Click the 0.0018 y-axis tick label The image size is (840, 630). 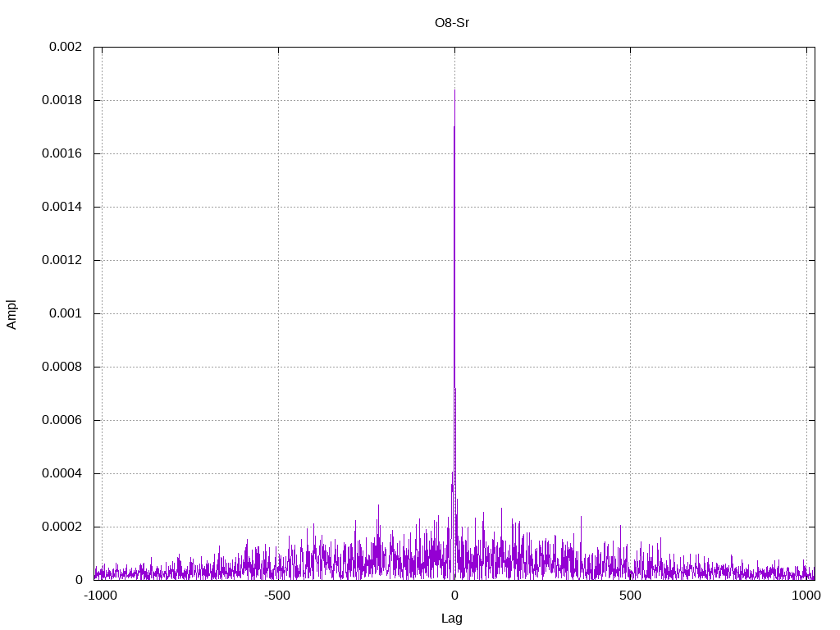(x=62, y=100)
